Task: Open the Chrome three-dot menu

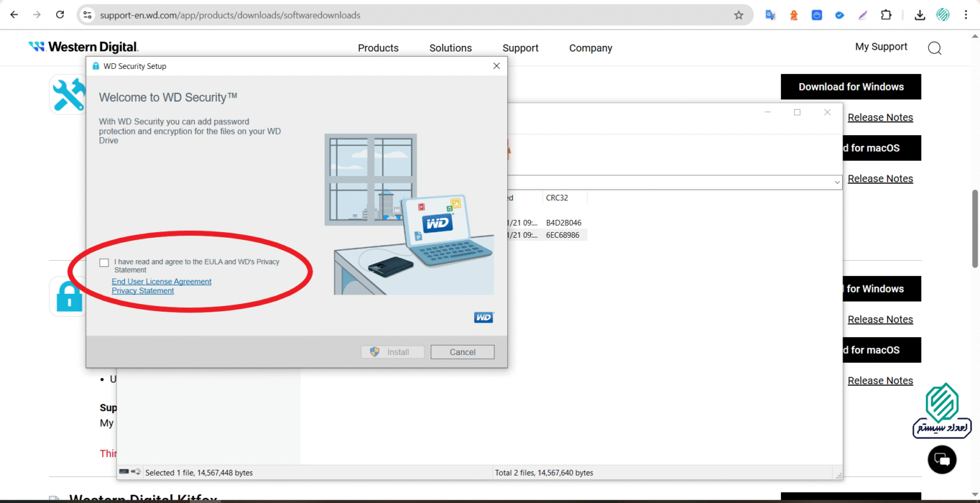Action: (x=966, y=15)
